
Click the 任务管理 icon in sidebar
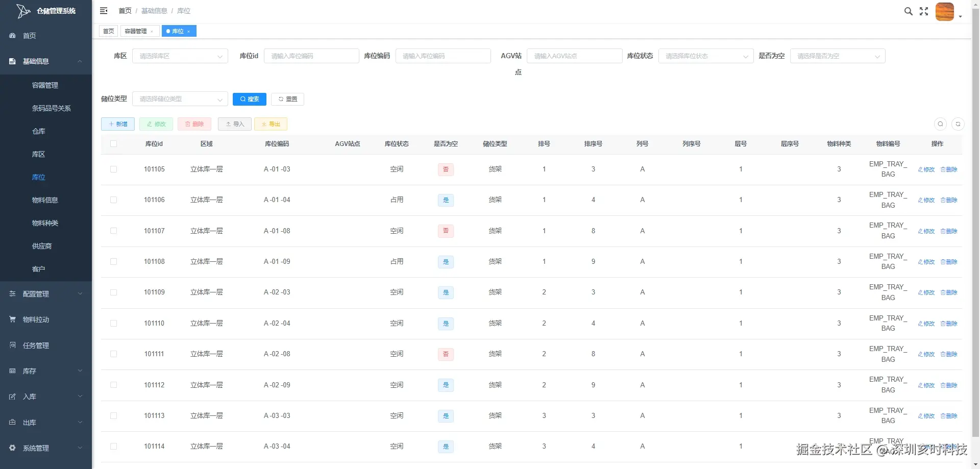click(12, 345)
